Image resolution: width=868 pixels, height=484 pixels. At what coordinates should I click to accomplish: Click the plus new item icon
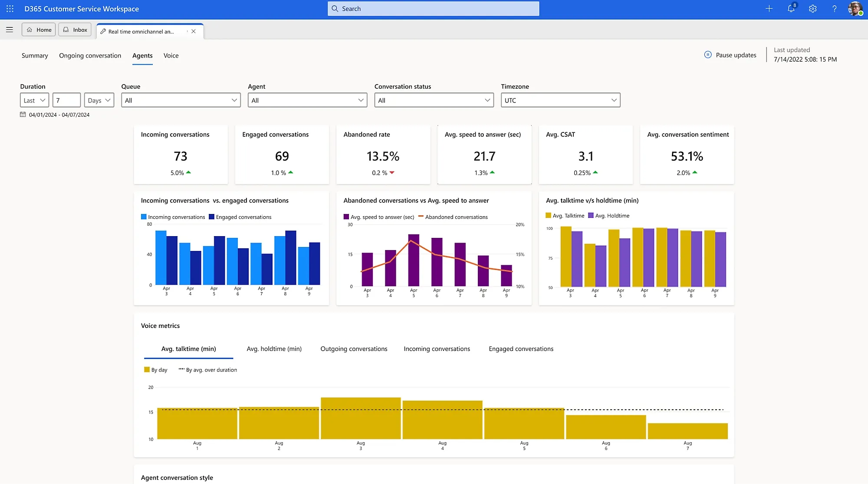769,9
